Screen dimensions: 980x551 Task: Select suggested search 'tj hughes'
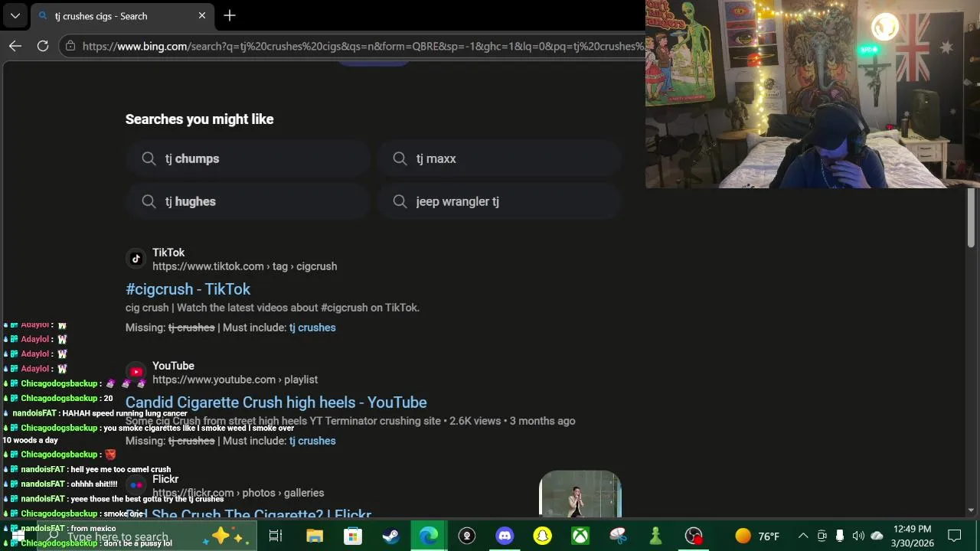[x=248, y=201]
